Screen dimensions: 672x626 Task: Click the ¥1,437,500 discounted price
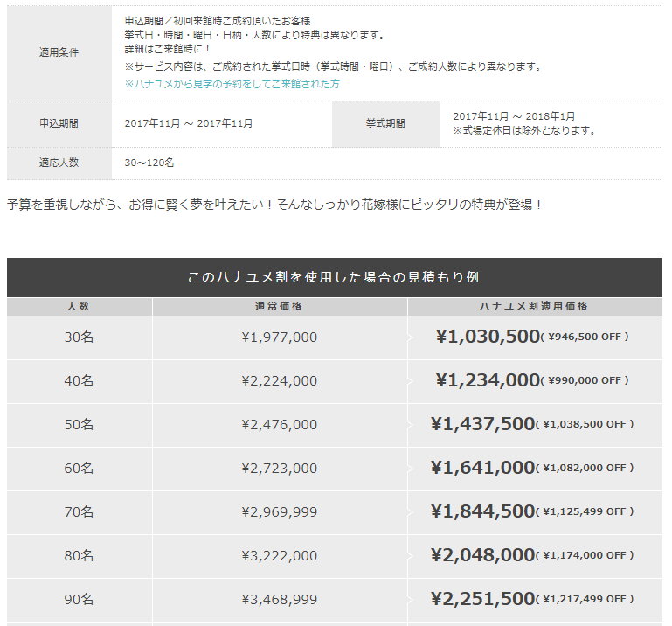pyautogui.click(x=483, y=424)
